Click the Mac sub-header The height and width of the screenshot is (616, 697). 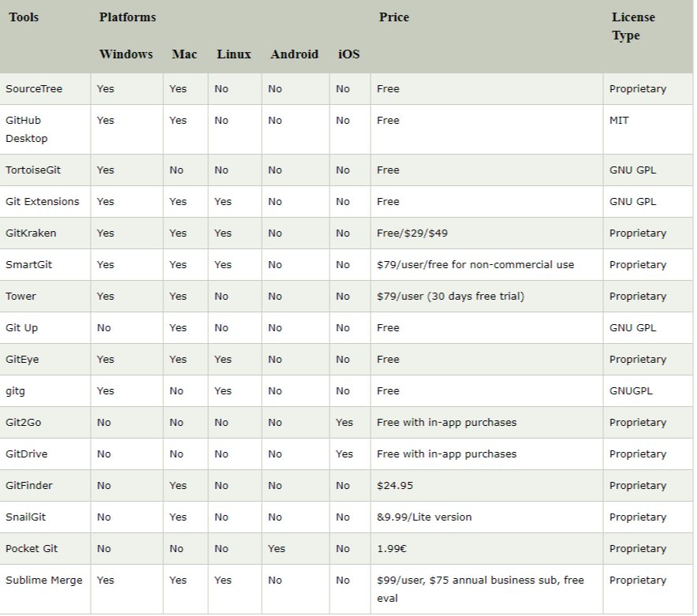point(184,54)
